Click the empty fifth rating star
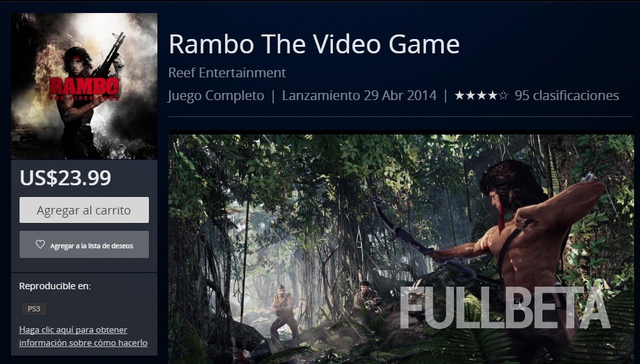 [x=503, y=96]
